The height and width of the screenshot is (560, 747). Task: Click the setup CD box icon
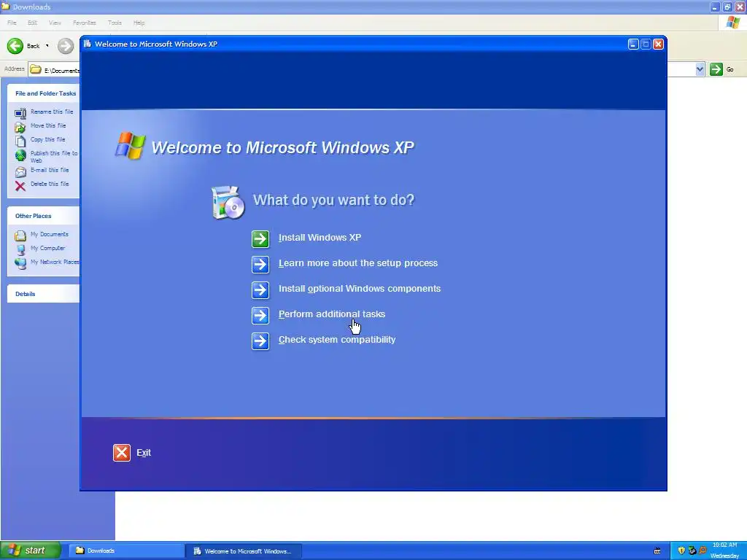tap(228, 203)
